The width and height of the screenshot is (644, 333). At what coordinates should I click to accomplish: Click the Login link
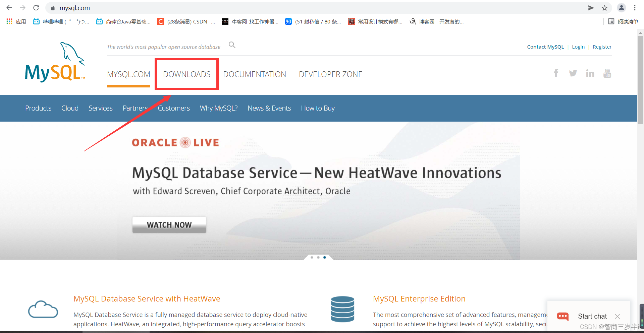578,47
